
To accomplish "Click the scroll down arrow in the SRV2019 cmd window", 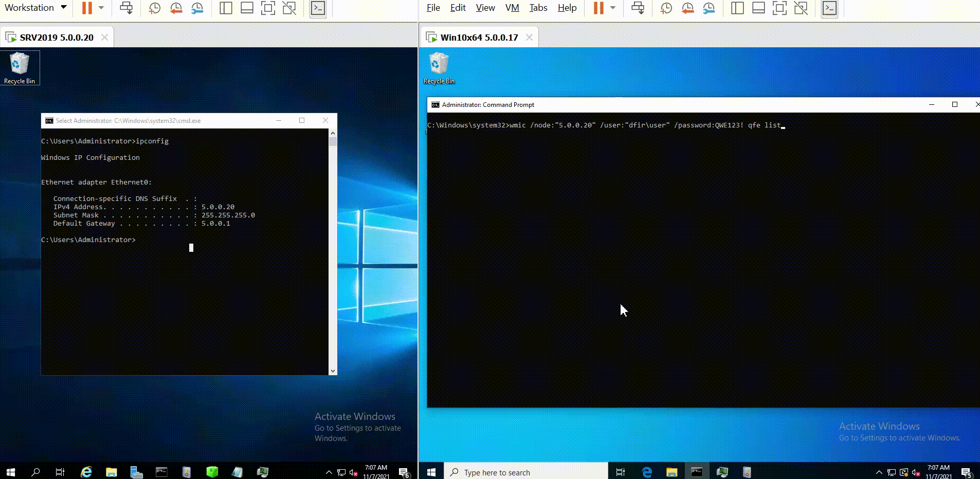I will [333, 371].
